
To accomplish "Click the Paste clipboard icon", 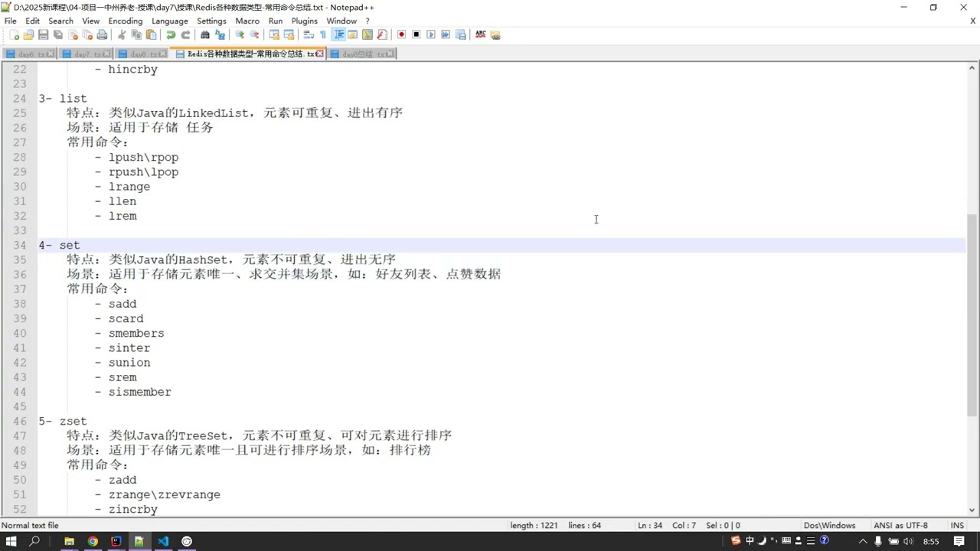I will click(151, 34).
